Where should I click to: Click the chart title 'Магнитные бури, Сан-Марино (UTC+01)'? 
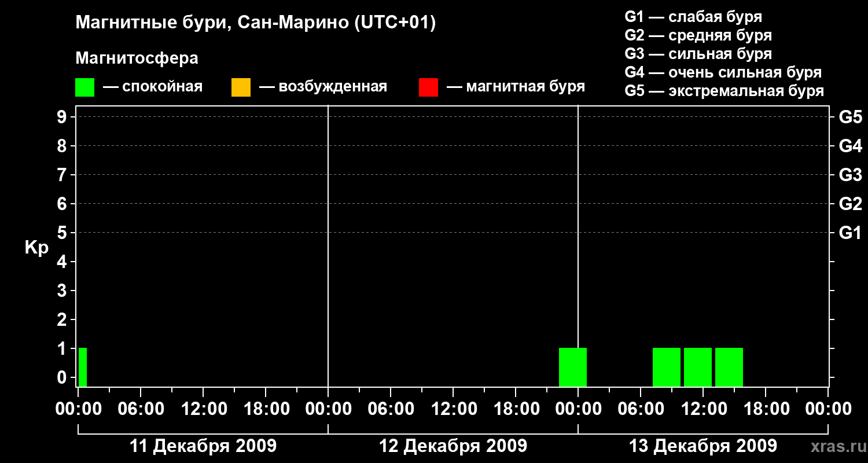pyautogui.click(x=255, y=23)
